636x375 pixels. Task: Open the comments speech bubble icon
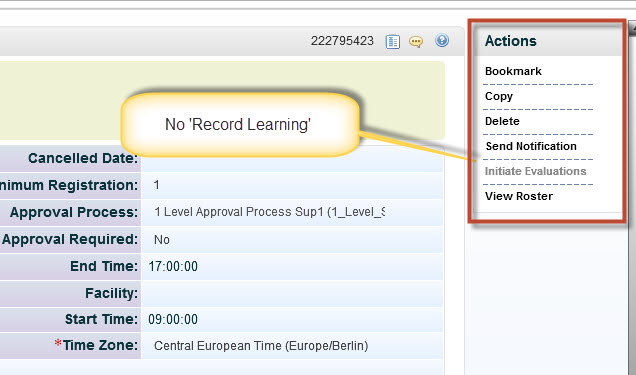pos(416,41)
